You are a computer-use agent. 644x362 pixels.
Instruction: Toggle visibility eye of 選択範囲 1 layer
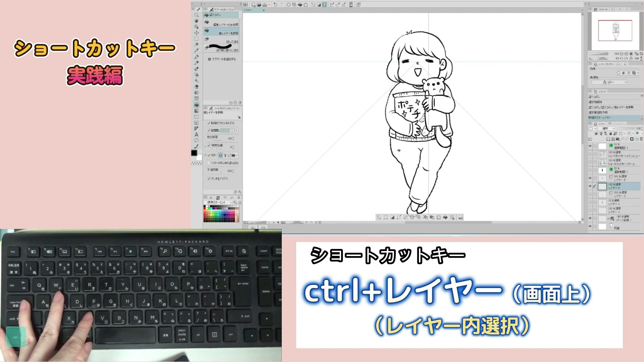click(590, 146)
